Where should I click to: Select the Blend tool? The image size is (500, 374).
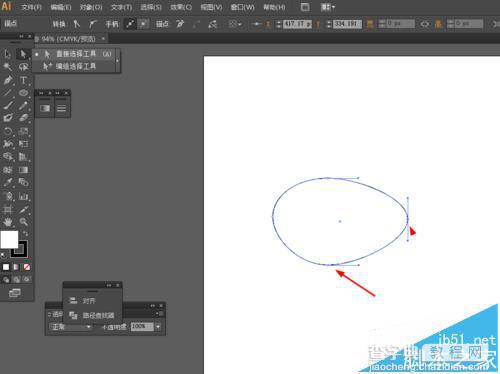click(x=23, y=182)
